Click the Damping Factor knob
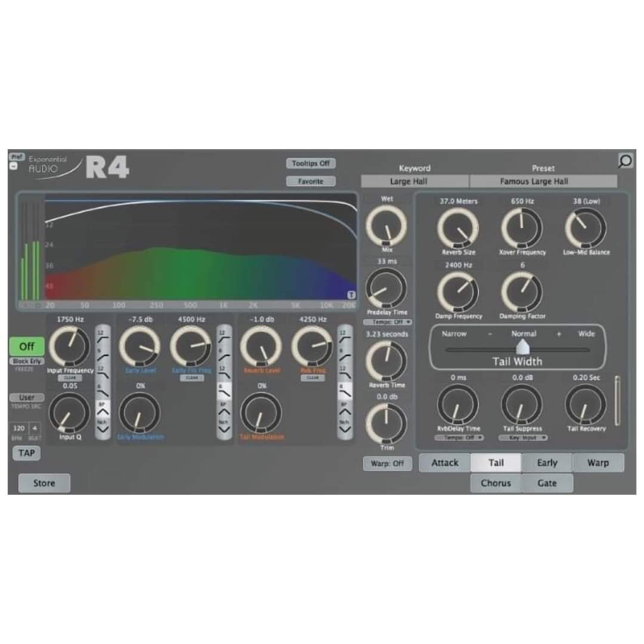 coord(522,292)
